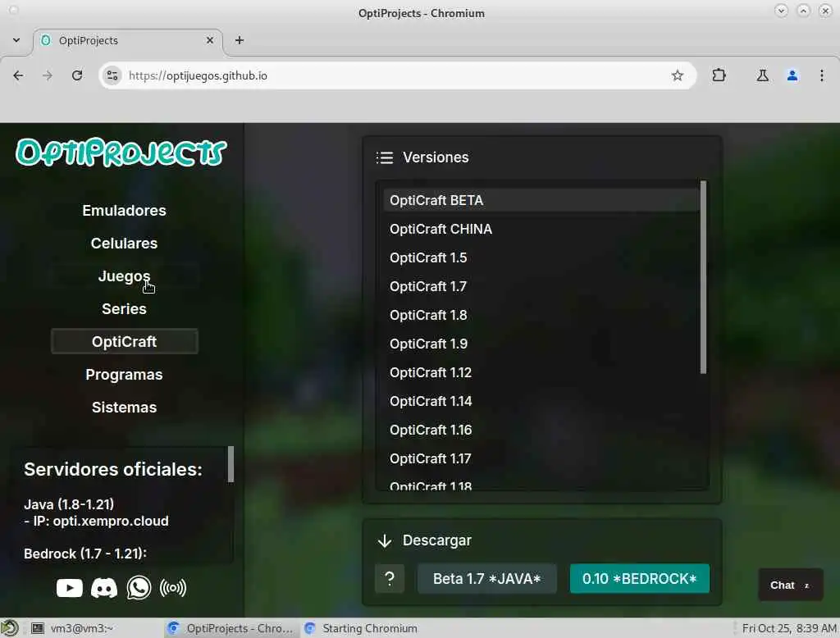Image resolution: width=840 pixels, height=638 pixels.
Task: Expand the tab search dropdown arrow
Action: tap(16, 40)
